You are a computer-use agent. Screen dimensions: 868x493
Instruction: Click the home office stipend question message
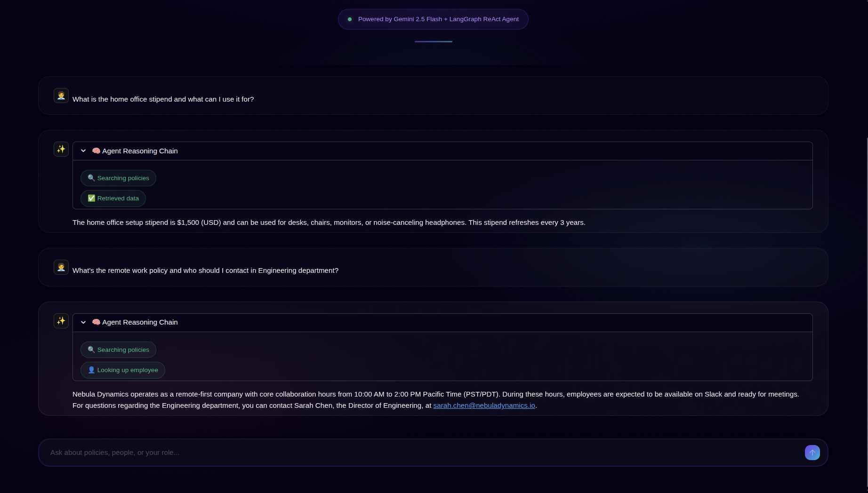[163, 99]
